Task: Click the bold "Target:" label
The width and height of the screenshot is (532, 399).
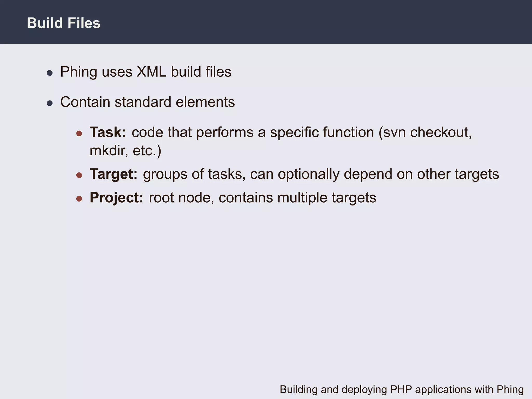Action: tap(114, 174)
